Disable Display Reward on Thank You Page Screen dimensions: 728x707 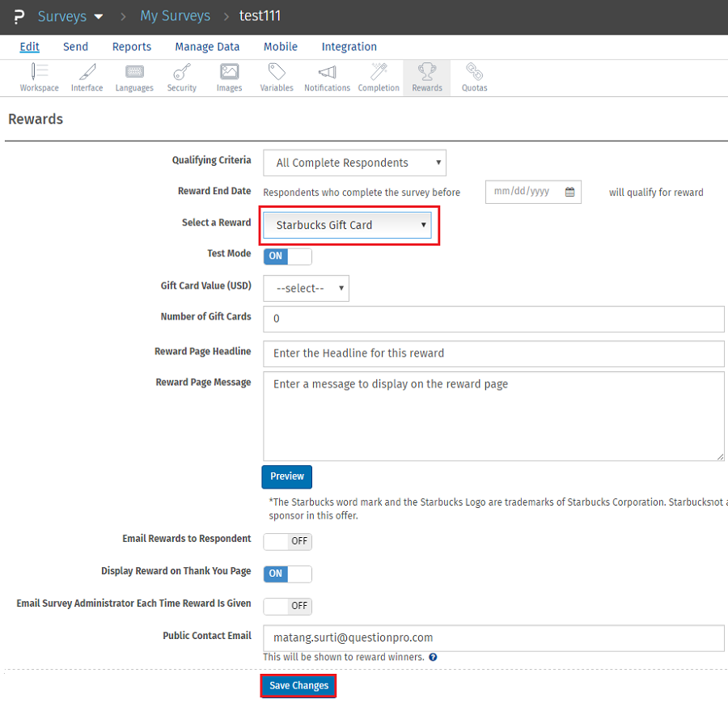pos(287,574)
